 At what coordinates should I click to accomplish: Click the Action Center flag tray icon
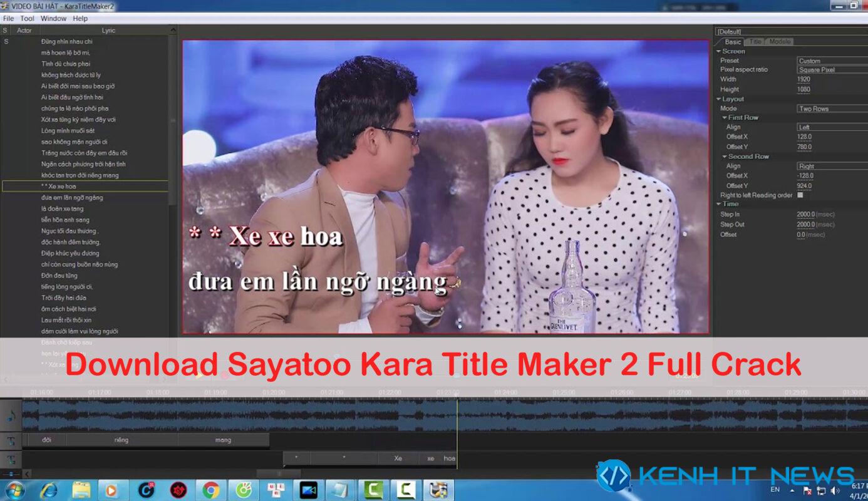pos(808,490)
